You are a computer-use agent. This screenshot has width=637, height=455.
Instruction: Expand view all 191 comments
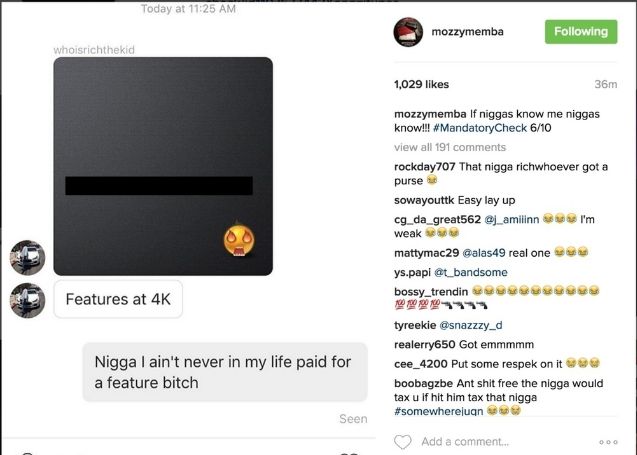(x=450, y=147)
